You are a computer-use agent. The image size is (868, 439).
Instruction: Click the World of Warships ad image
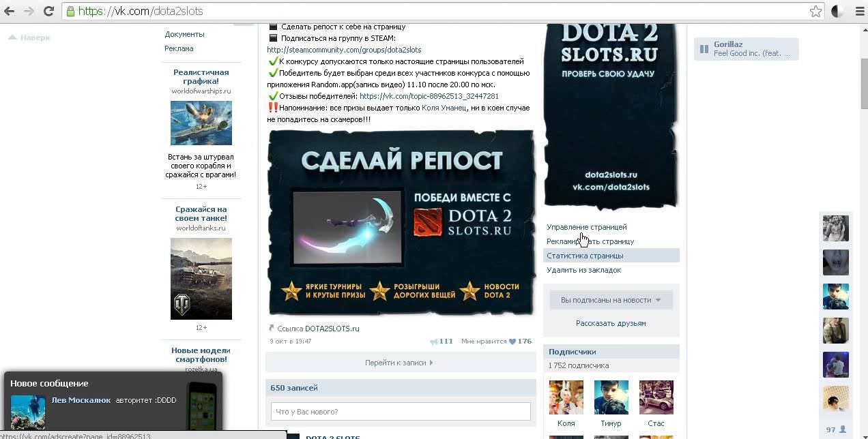[201, 123]
